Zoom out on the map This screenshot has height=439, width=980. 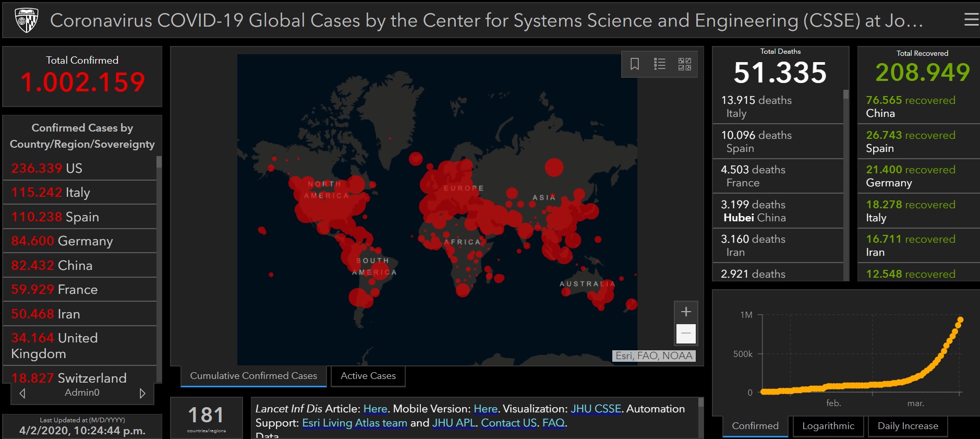point(686,334)
